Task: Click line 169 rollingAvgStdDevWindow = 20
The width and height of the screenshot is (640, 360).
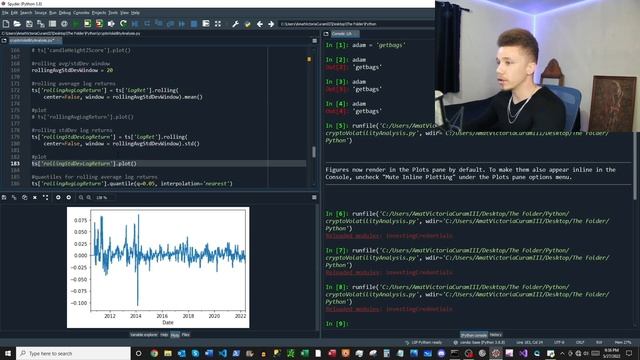Action: coord(72,70)
